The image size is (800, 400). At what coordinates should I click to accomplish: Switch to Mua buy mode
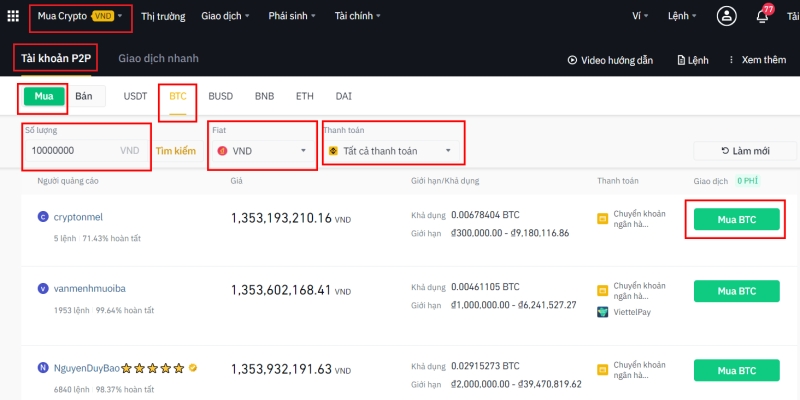pos(44,97)
